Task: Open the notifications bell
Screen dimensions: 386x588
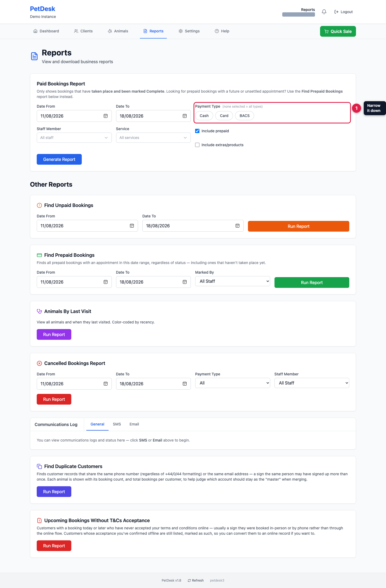Action: tap(324, 12)
